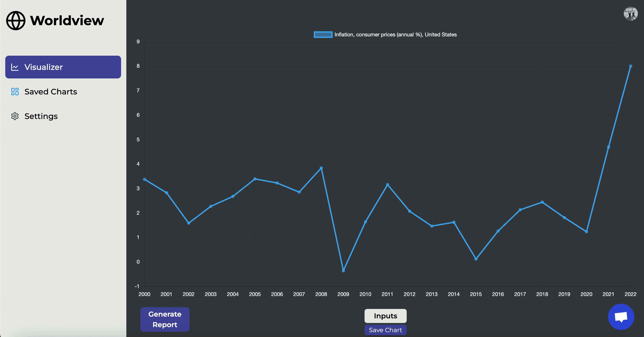Click the Worldview globe logo icon
Viewport: 644px width, 337px height.
coord(16,20)
